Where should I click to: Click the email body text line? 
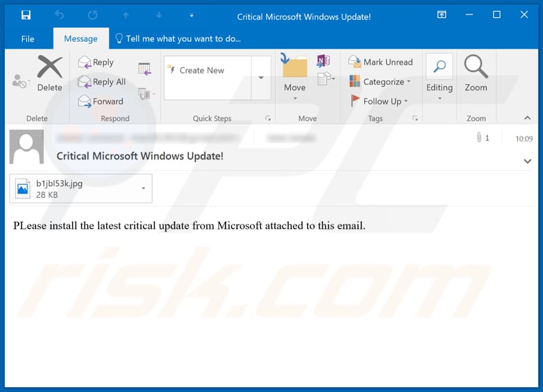tap(189, 226)
